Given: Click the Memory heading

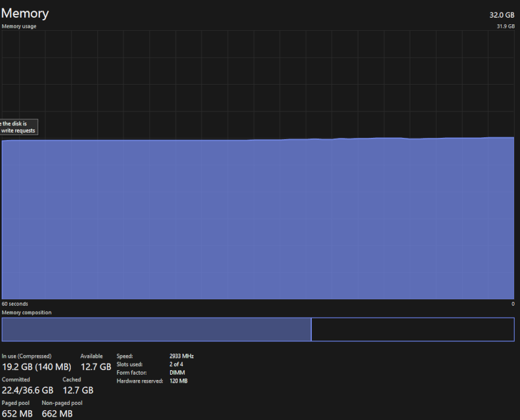Looking at the screenshot, I should (x=25, y=13).
